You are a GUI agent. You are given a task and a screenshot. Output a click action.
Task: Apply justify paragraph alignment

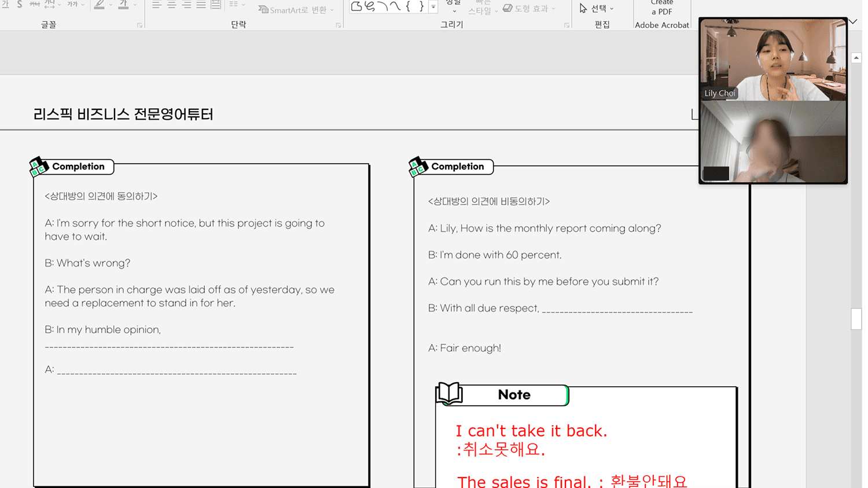(201, 5)
